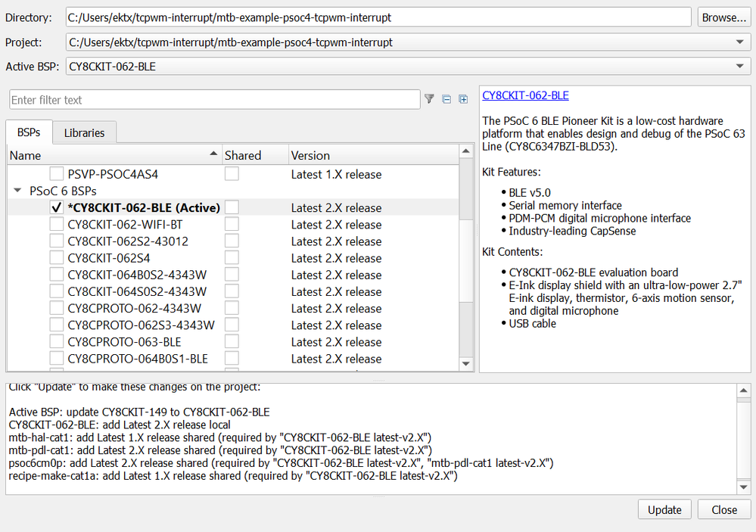This screenshot has width=756, height=532.
Task: Click the 'USB cable' kit content
Action: tap(532, 324)
